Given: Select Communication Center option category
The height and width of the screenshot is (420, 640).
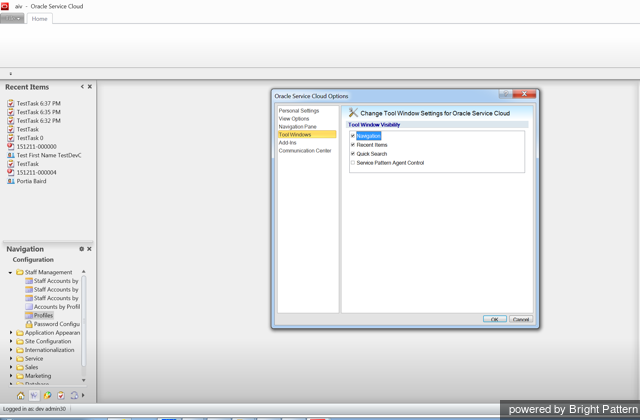Looking at the screenshot, I should point(305,151).
